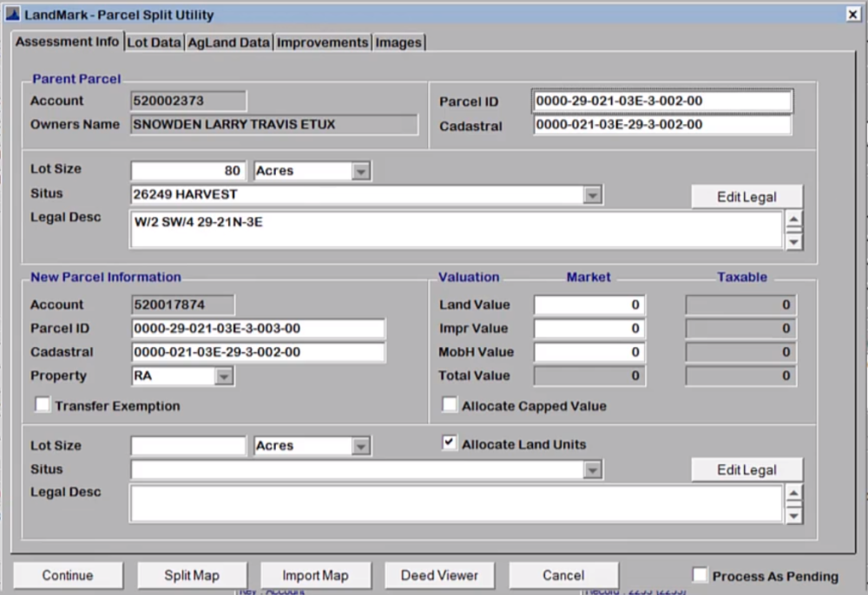The width and height of the screenshot is (868, 595).
Task: Click Split Map button
Action: tap(192, 574)
